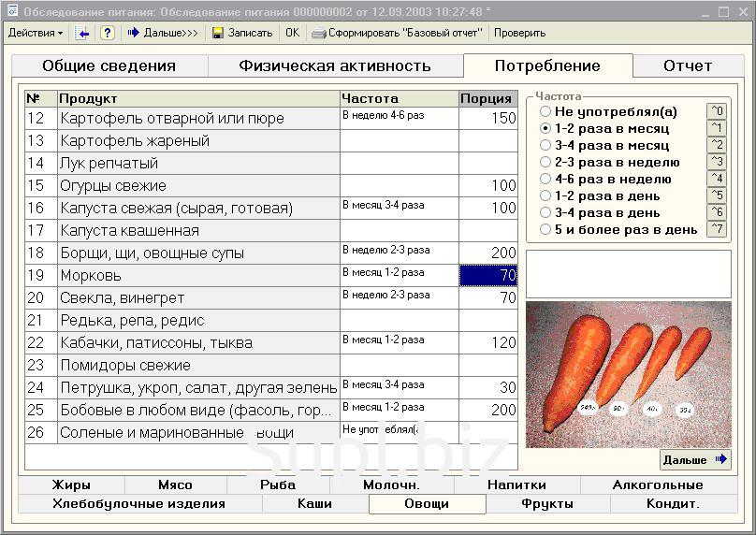Viewport: 756px width, 535px height.
Task: Open help with the question mark icon
Action: click(x=108, y=33)
